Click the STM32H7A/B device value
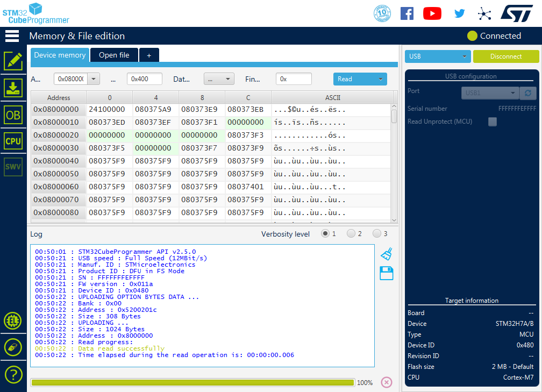Screen dimensions: 542x392 point(515,324)
